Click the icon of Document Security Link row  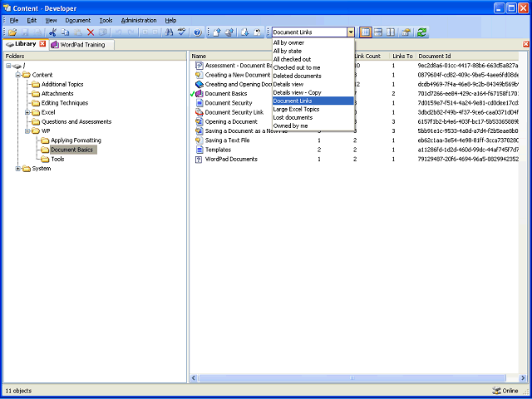[x=199, y=112]
